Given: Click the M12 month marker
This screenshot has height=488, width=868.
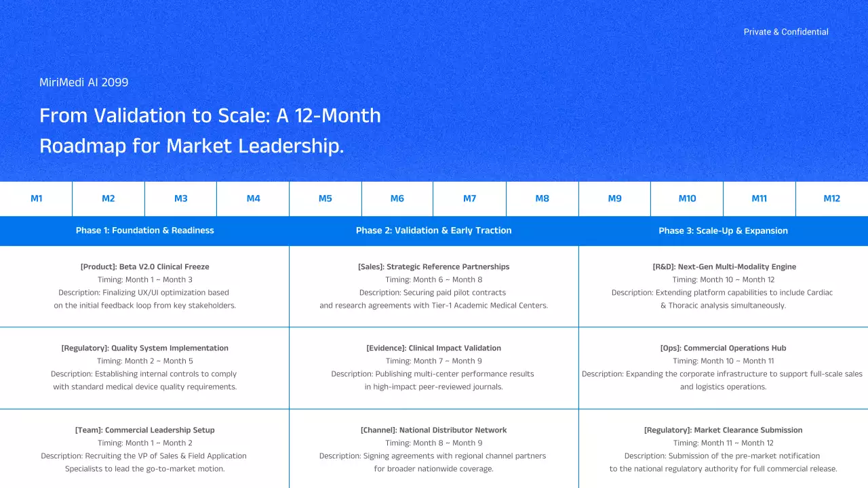Looking at the screenshot, I should (x=831, y=199).
